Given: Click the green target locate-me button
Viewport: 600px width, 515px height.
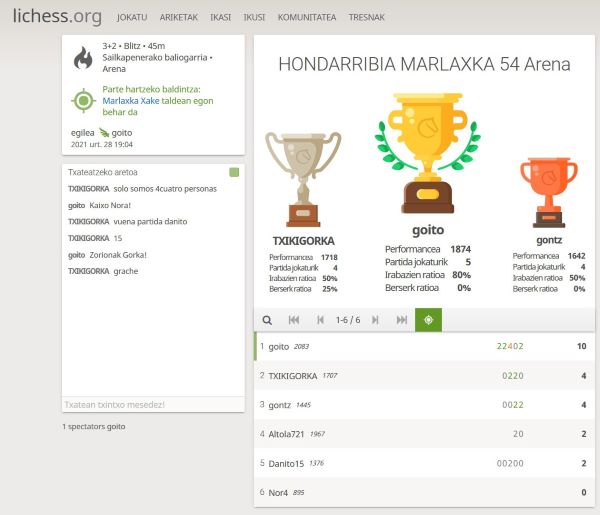Looking at the screenshot, I should tap(428, 320).
